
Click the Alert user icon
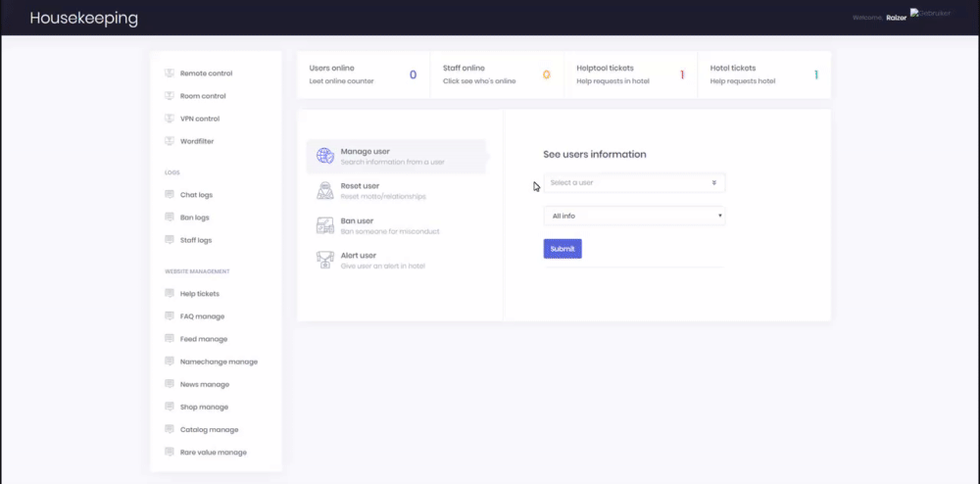(325, 260)
